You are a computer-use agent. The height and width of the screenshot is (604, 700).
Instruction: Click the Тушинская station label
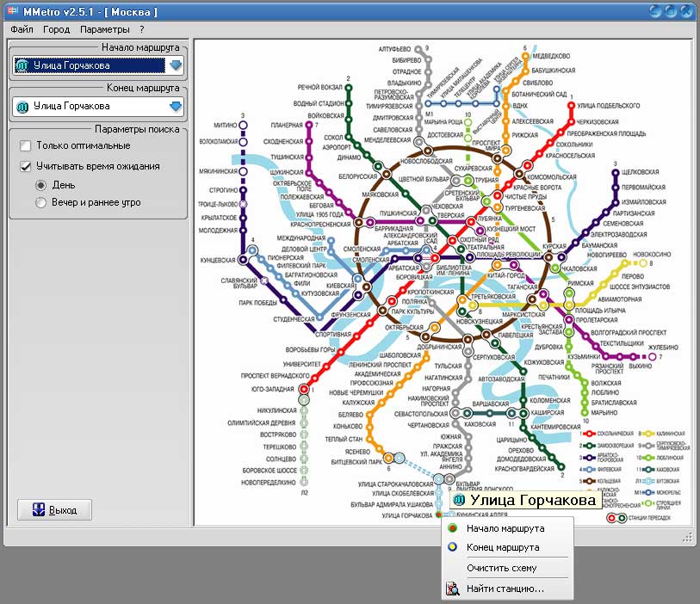(287, 157)
